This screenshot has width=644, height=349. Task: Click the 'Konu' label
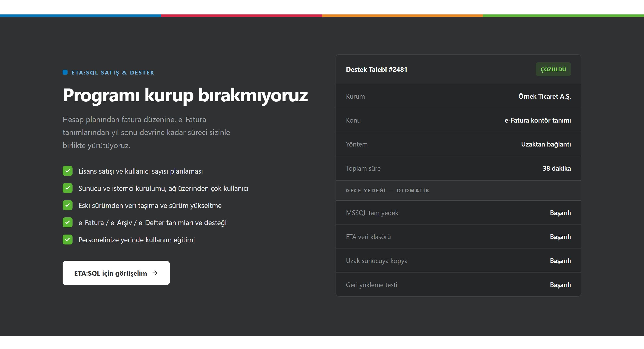click(x=353, y=120)
